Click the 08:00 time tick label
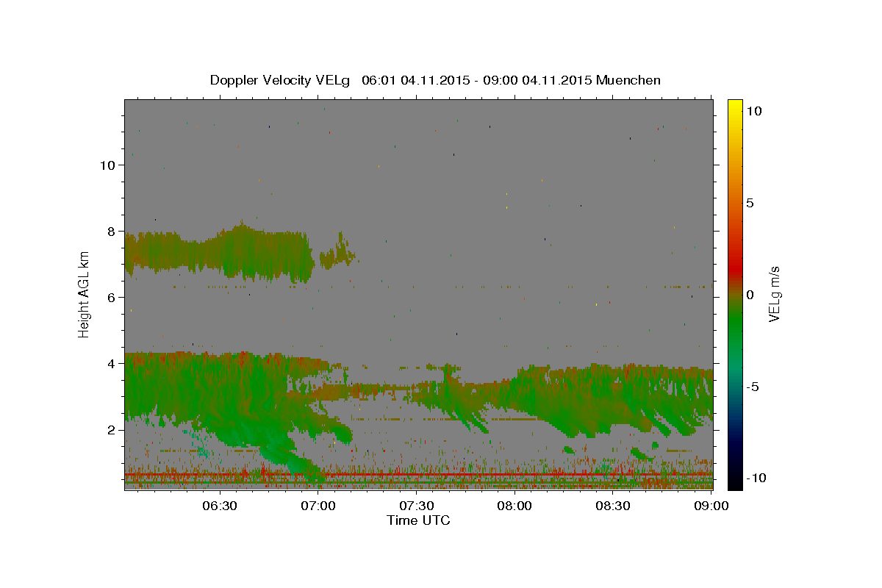Viewport: 882px width, 588px height. point(514,506)
